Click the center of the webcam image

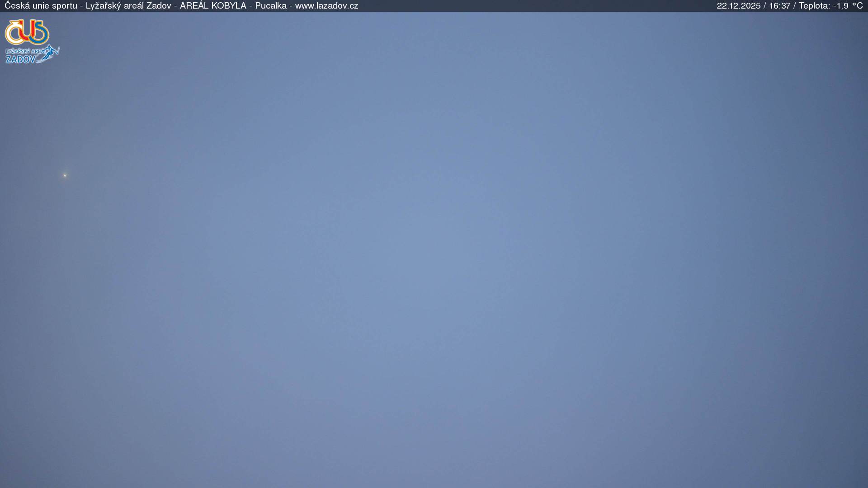(x=434, y=249)
